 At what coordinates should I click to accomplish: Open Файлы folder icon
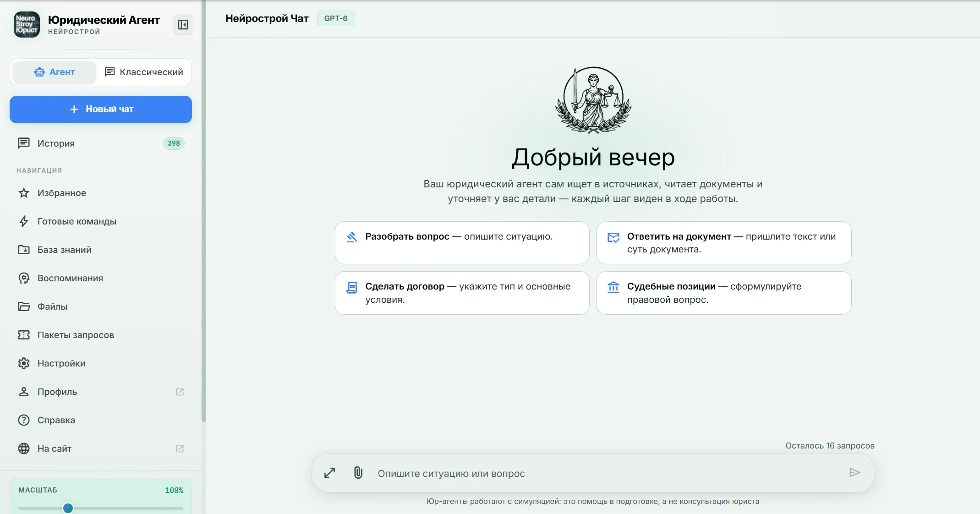click(x=24, y=306)
